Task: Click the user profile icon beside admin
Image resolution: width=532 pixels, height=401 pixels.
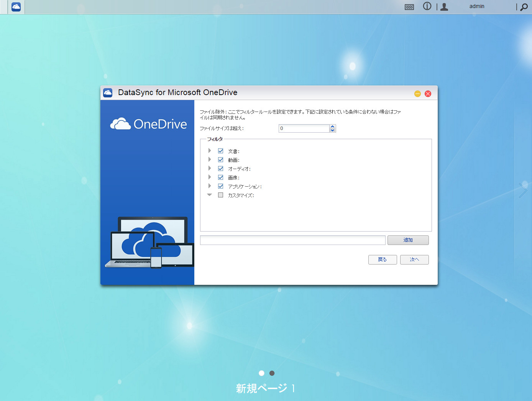Action: coord(444,7)
